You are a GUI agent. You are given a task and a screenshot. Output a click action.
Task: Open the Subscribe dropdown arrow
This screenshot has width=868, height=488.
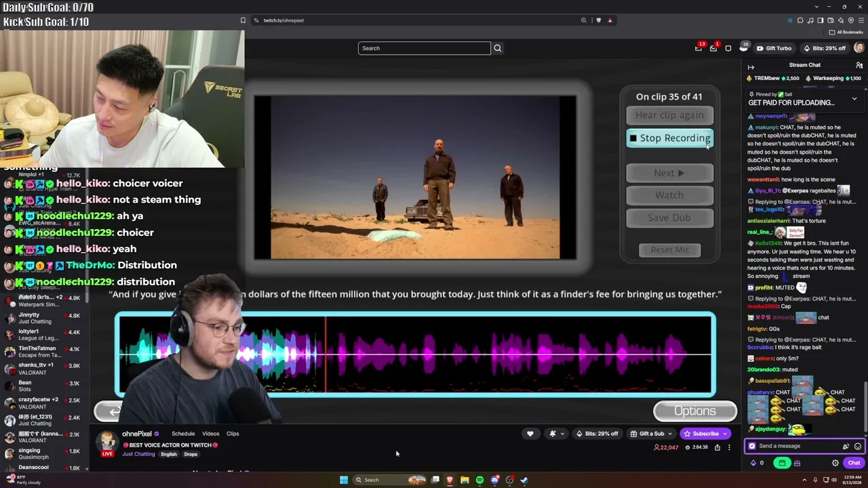coord(725,434)
